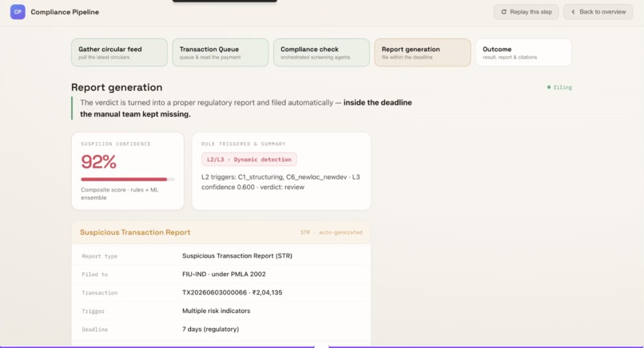Click the Rule Triggered & Summary card
The width and height of the screenshot is (644, 348).
pyautogui.click(x=281, y=171)
